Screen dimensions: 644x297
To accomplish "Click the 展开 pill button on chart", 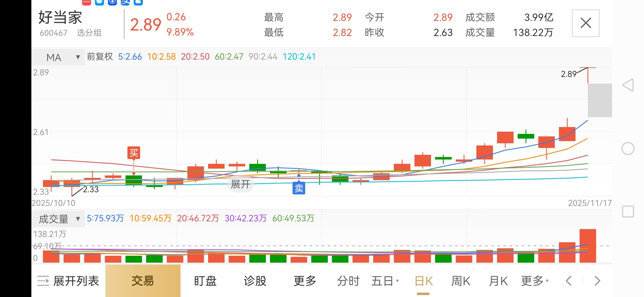I will coord(240,184).
